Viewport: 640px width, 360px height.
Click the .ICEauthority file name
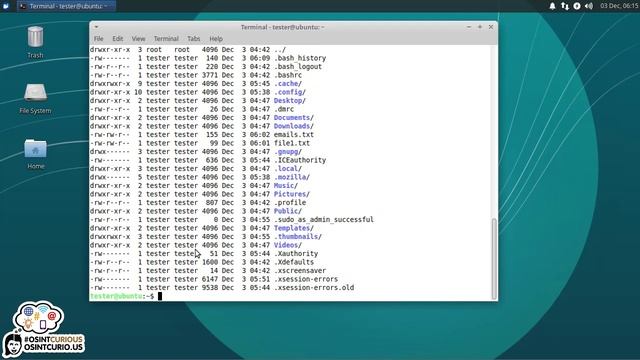coord(300,160)
